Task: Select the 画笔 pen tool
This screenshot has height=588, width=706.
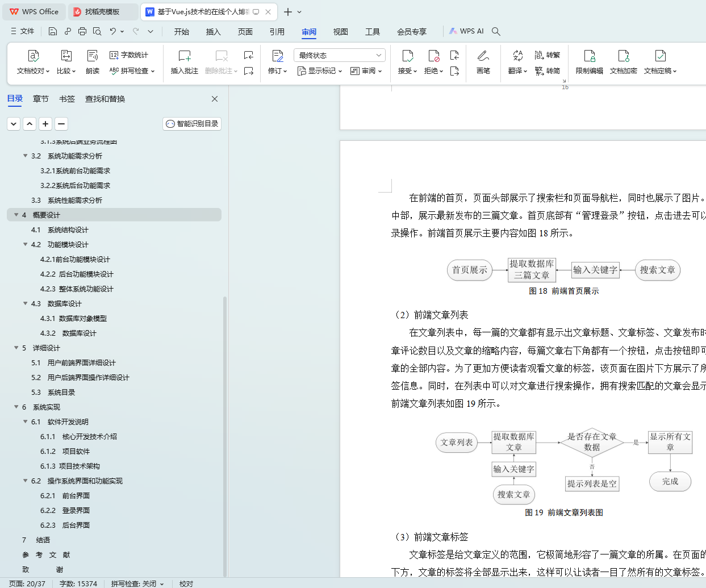Action: coord(483,62)
